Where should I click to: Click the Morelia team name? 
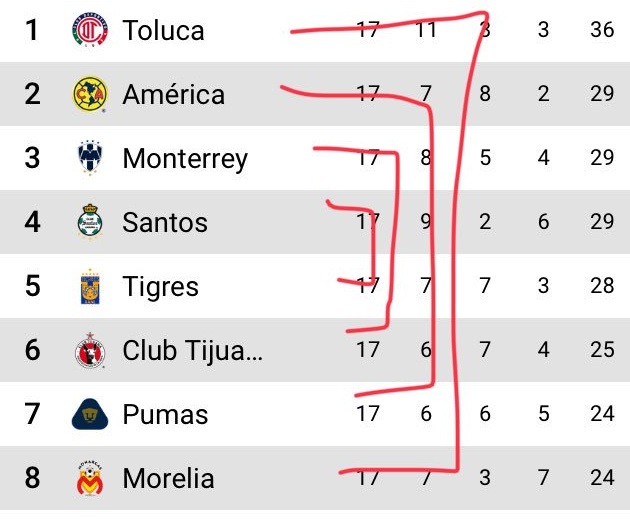[168, 478]
